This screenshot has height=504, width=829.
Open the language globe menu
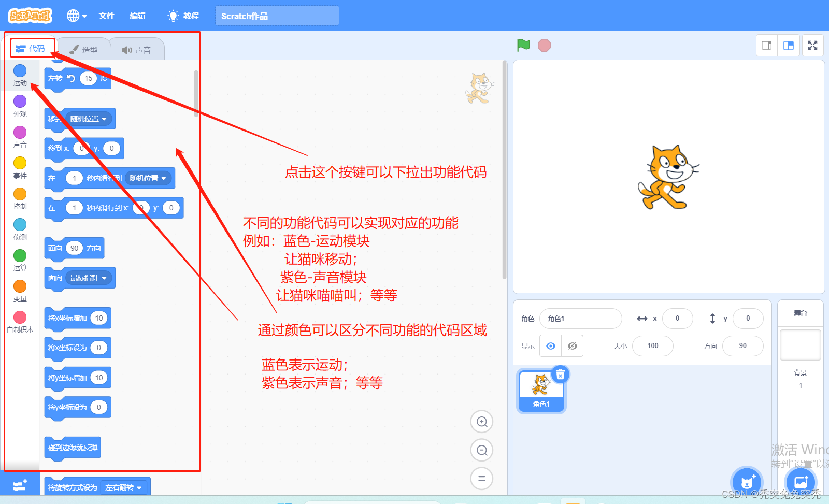(77, 16)
